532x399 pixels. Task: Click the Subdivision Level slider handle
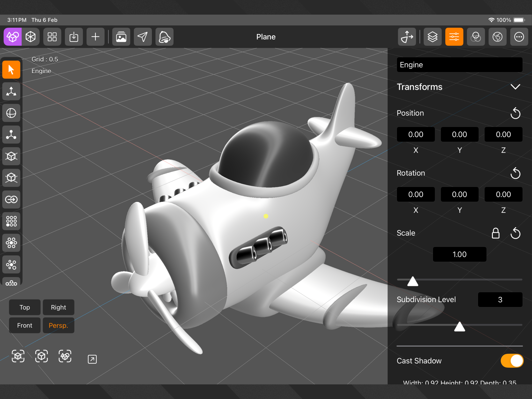tap(459, 327)
